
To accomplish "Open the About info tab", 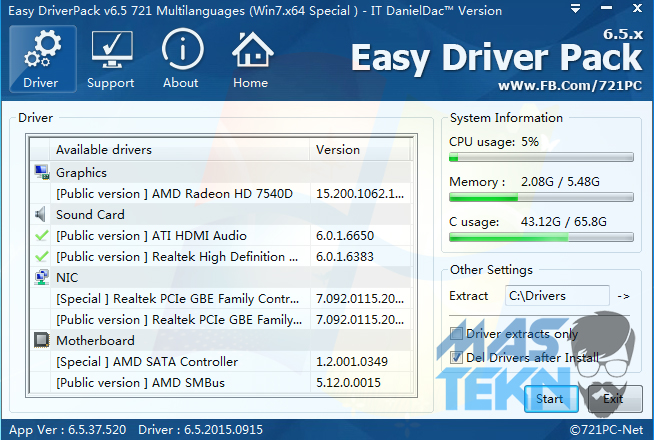I will pyautogui.click(x=181, y=59).
